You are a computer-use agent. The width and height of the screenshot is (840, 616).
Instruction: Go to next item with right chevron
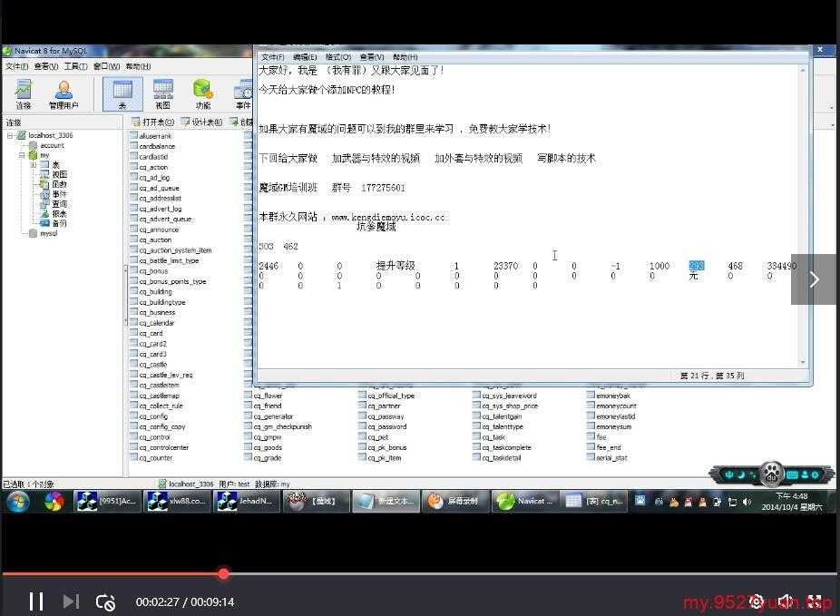click(815, 279)
